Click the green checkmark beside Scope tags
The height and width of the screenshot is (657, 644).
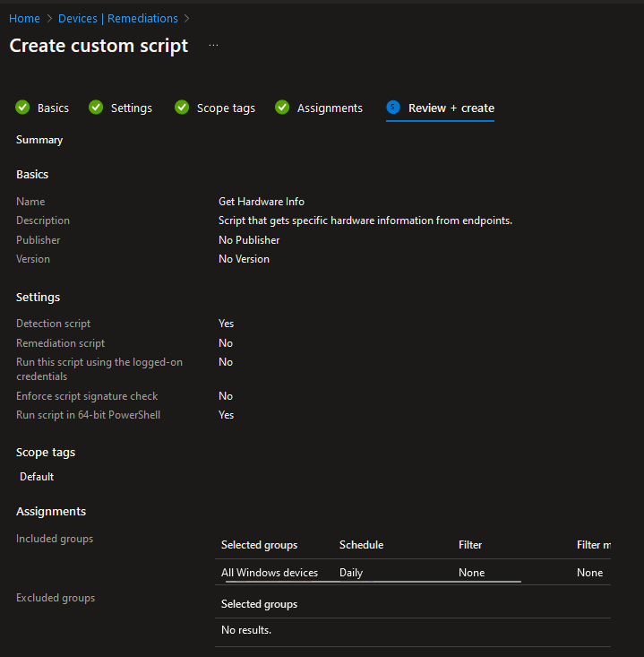pyautogui.click(x=182, y=108)
